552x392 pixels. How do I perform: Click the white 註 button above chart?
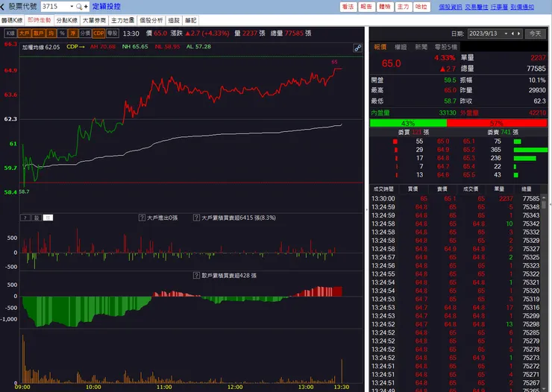click(48, 218)
